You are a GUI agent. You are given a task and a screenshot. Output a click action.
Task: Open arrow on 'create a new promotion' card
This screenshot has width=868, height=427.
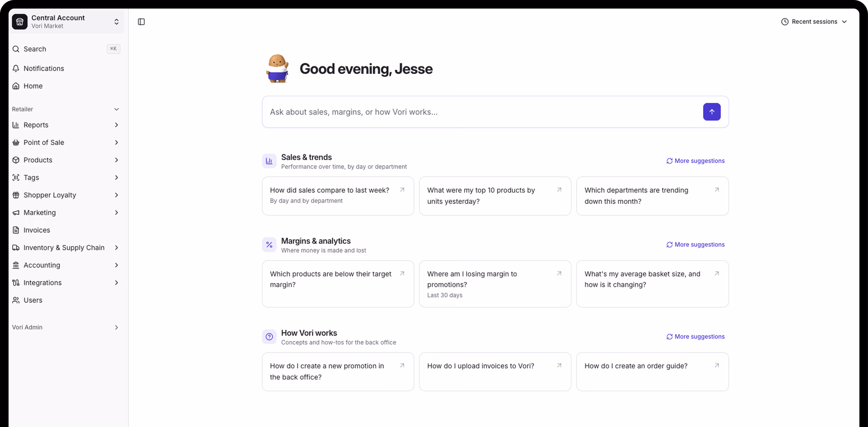click(402, 366)
